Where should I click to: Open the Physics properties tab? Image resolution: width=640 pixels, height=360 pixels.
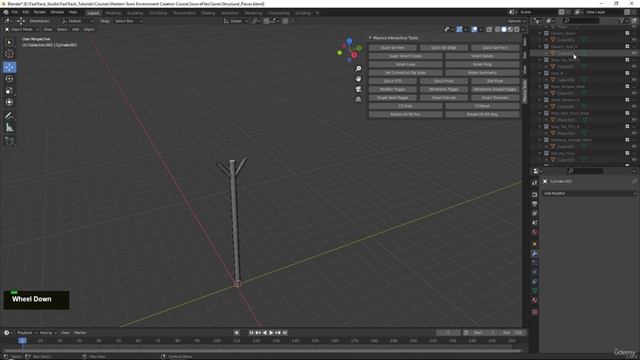(x=534, y=272)
